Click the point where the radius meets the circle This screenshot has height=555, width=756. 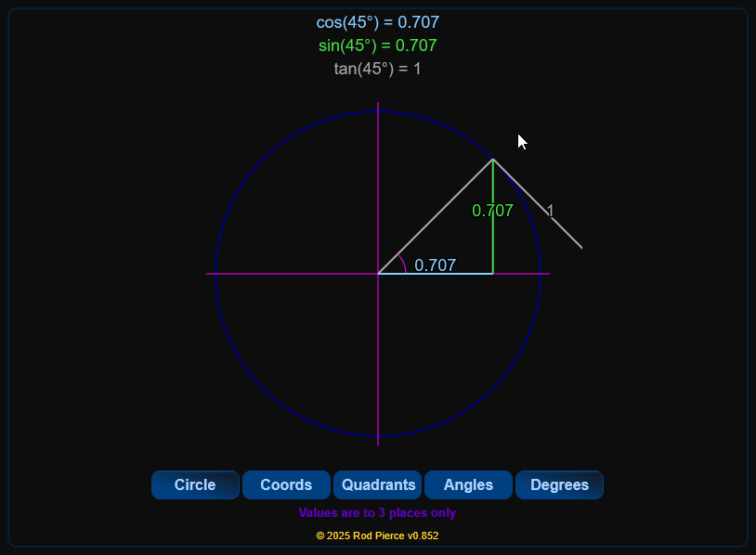pos(493,159)
